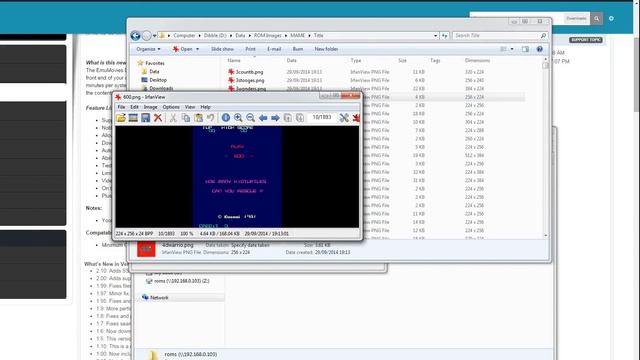Sort by the Size column header
Viewport: 640px width, 360px height.
[x=402, y=60]
